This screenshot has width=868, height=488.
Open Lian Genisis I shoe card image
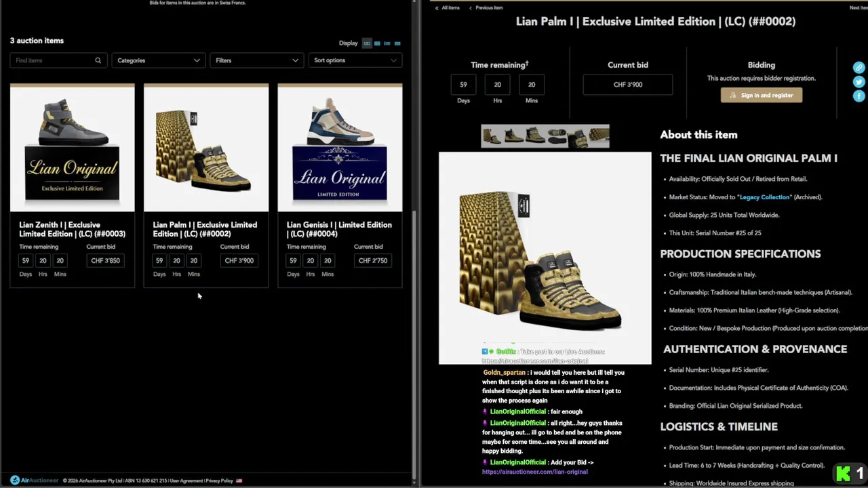(x=340, y=148)
